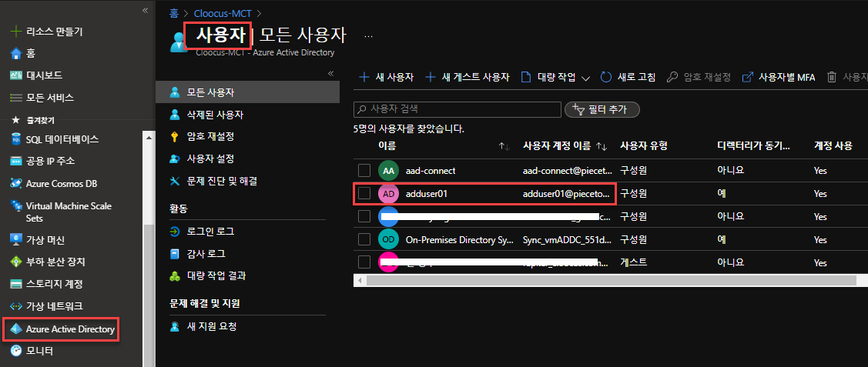Click the 삭제된 사용자 person icon
868x367 pixels.
pos(176,115)
